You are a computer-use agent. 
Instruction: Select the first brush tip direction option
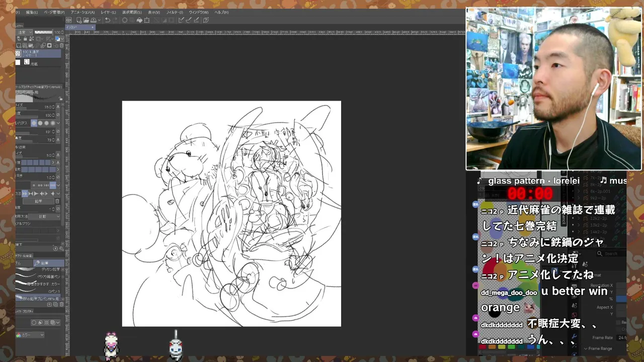point(24,194)
